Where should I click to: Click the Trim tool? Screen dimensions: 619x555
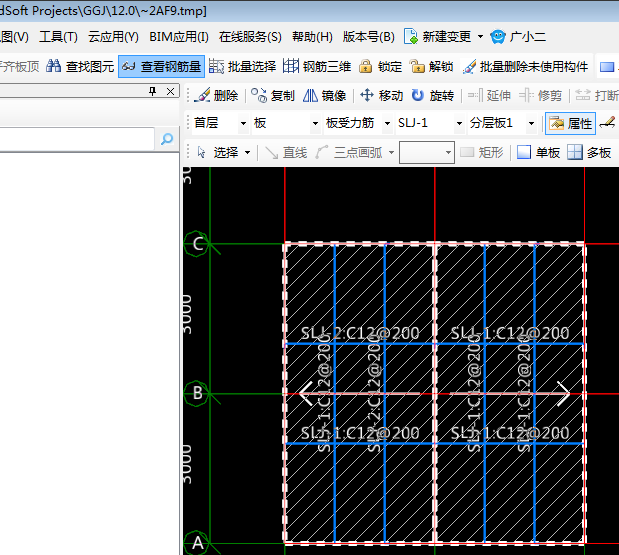pos(540,96)
